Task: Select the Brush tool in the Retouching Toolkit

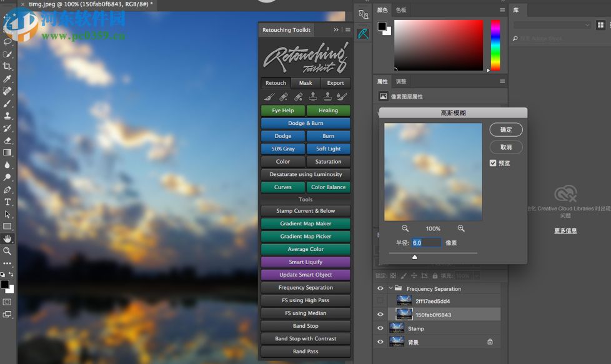Action: (x=270, y=97)
